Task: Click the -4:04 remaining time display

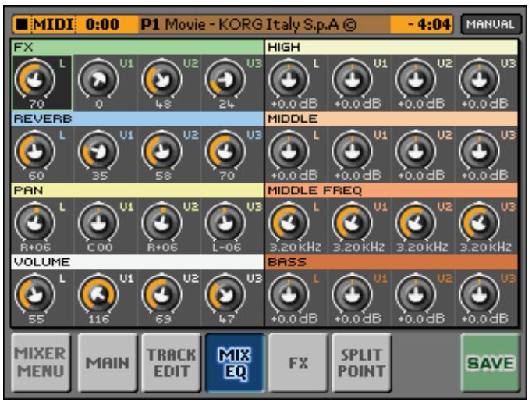Action: tap(429, 24)
